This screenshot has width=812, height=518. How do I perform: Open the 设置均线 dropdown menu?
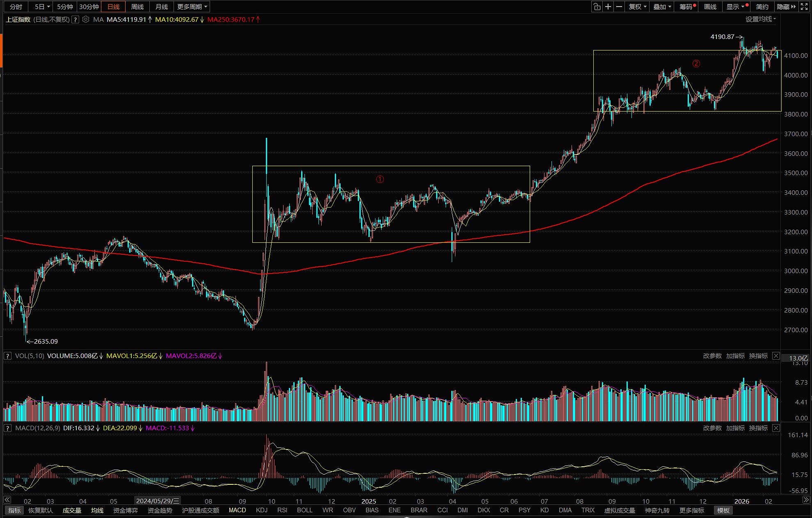click(x=761, y=19)
